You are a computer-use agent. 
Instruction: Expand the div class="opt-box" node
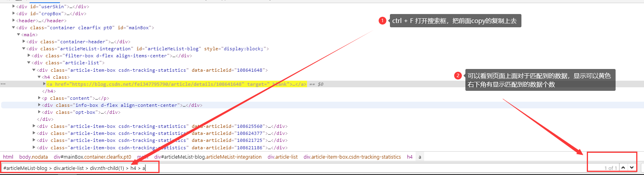(39, 112)
